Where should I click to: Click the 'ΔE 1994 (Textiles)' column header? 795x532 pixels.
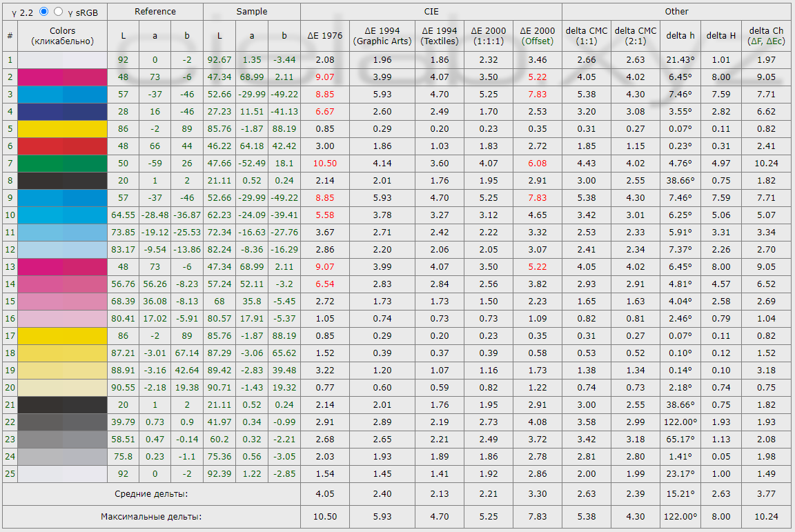click(x=440, y=36)
